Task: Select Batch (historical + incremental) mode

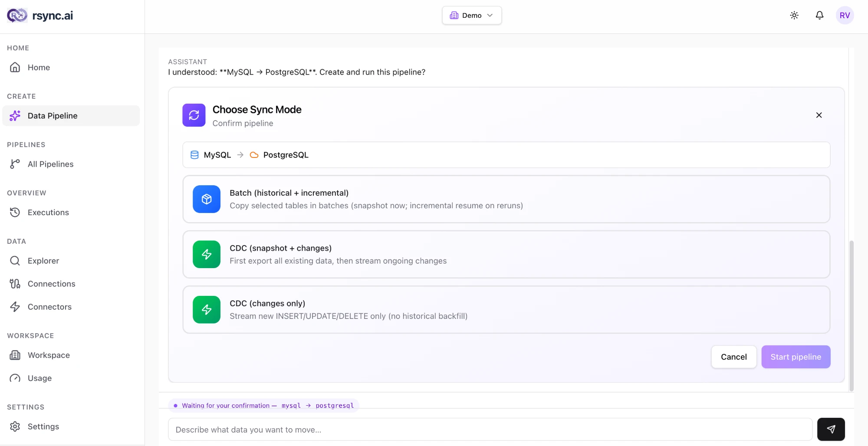Action: pyautogui.click(x=506, y=199)
